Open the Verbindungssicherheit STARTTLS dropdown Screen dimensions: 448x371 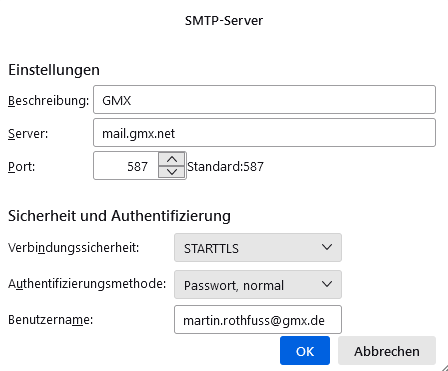tap(258, 248)
